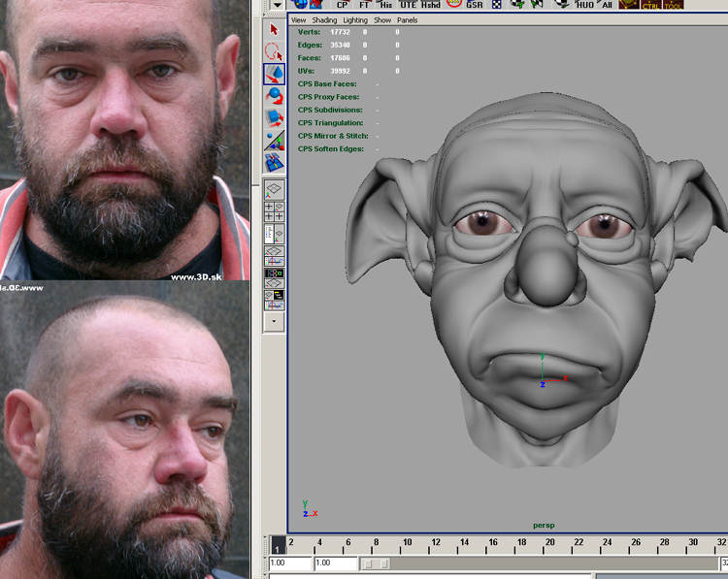This screenshot has width=728, height=579.
Task: Open the Panels viewport menu
Action: (408, 19)
